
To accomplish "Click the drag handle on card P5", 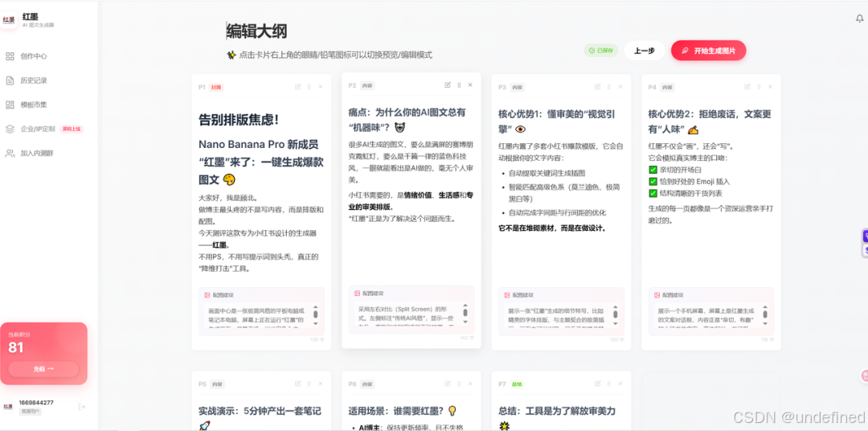I will (x=309, y=384).
